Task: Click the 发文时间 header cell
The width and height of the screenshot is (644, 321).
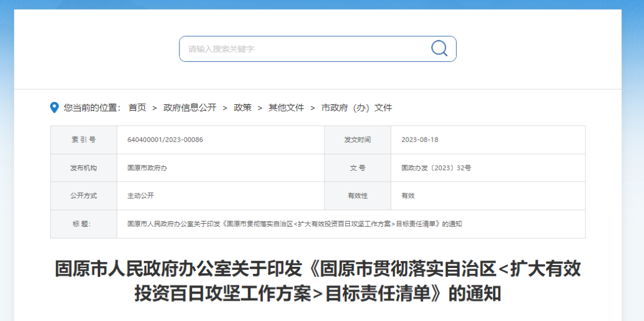Action: click(x=357, y=140)
